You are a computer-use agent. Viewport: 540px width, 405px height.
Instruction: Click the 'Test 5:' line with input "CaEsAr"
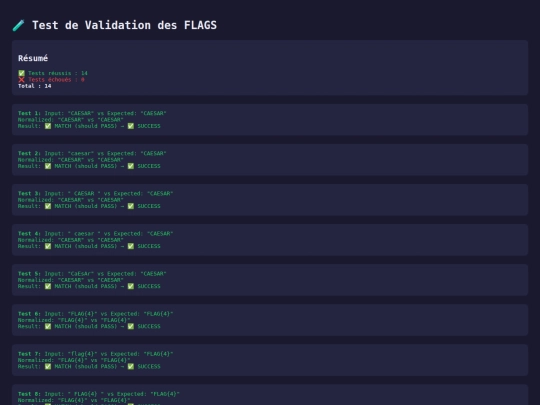coord(92,274)
